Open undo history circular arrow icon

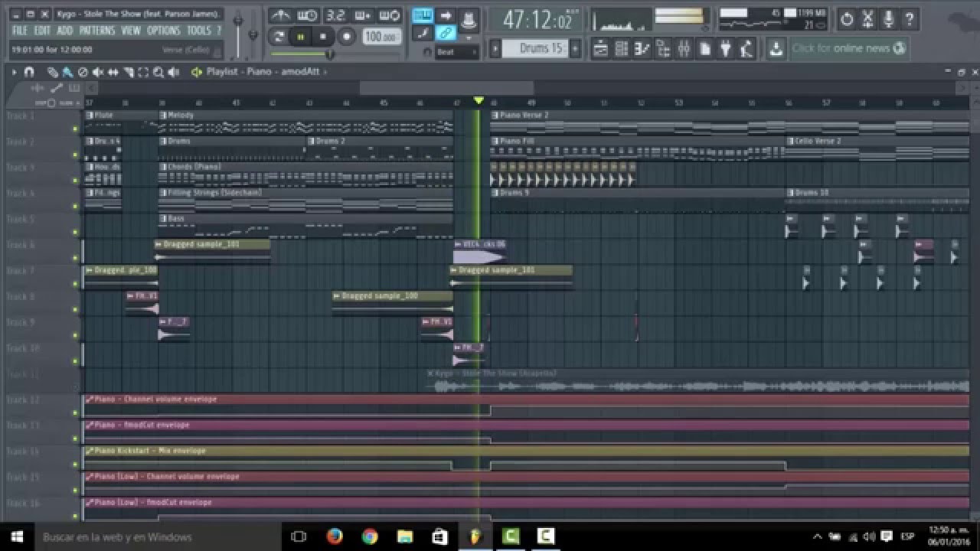pos(847,19)
